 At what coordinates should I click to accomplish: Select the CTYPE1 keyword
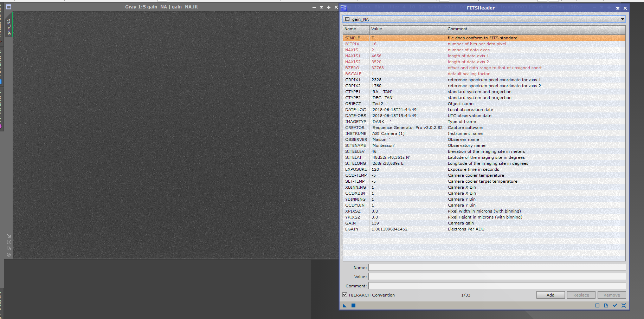(x=353, y=92)
